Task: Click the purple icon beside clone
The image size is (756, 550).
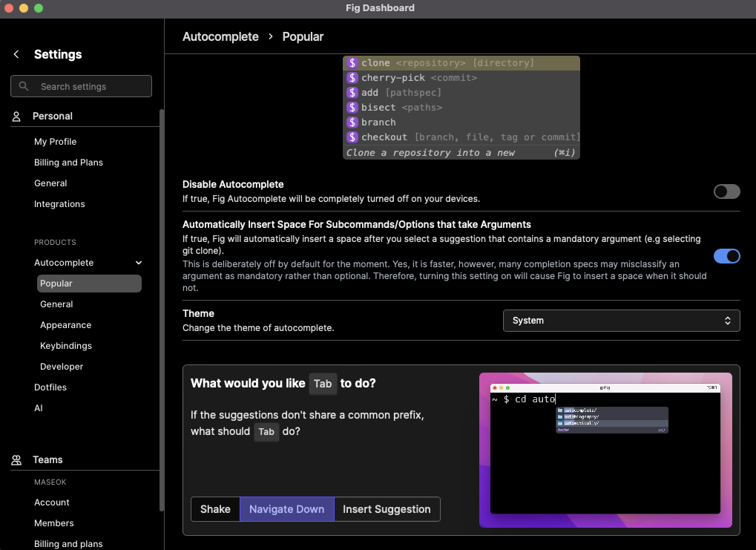Action: coord(352,63)
